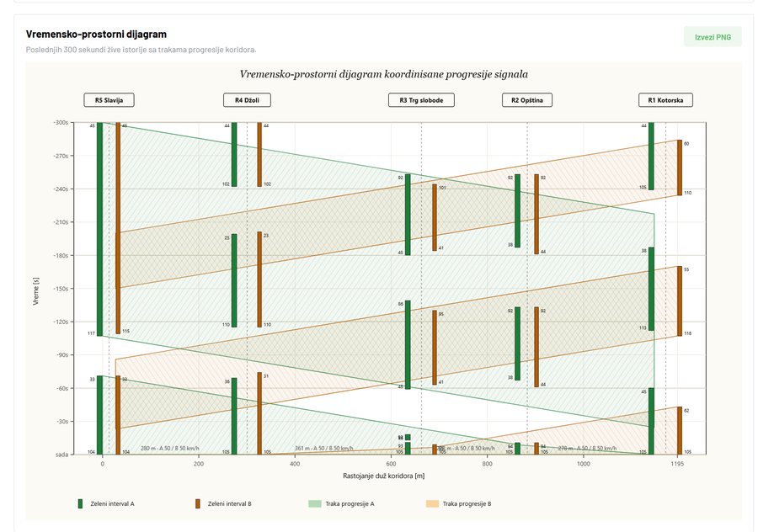Click the value label 118 at R1 Kotorska
Viewport: 758px width, 532px height.
(x=688, y=333)
